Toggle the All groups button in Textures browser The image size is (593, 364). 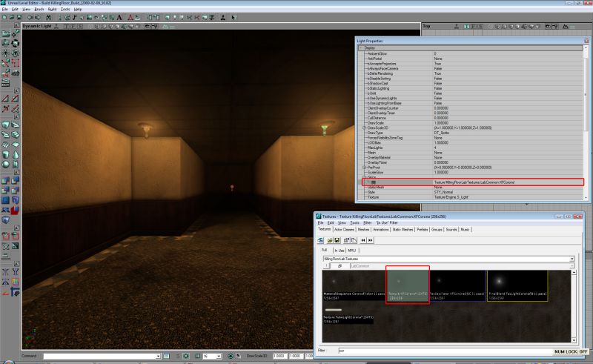(x=339, y=266)
